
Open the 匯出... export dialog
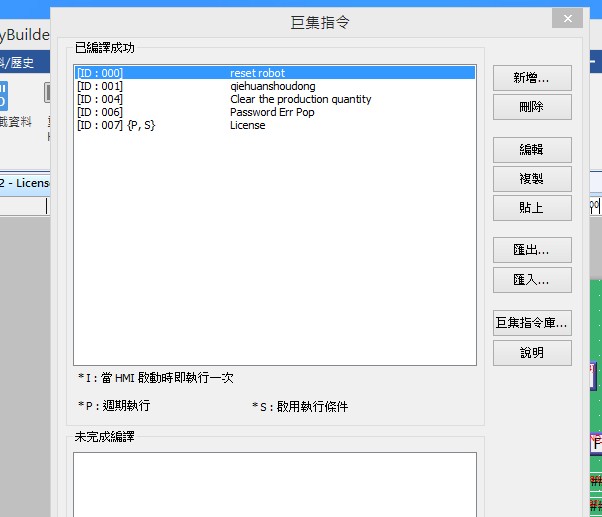tap(532, 250)
